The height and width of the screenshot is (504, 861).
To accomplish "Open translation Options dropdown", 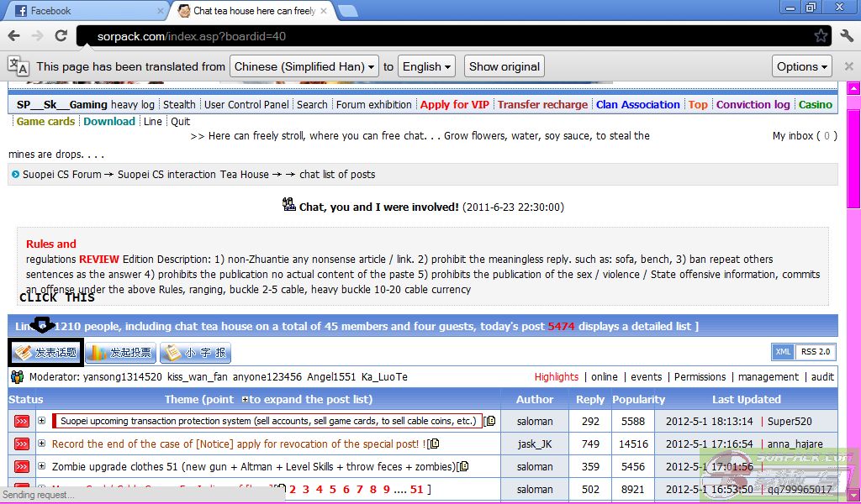I will (802, 66).
